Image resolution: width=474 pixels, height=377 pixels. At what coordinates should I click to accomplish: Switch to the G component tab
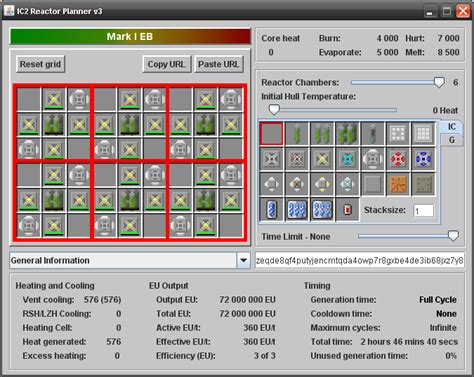tap(451, 140)
